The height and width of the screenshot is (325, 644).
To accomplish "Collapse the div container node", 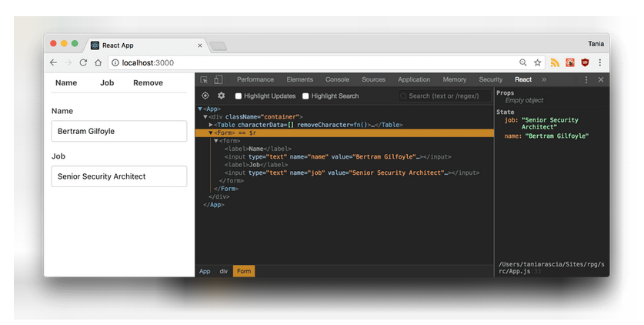I will click(205, 117).
